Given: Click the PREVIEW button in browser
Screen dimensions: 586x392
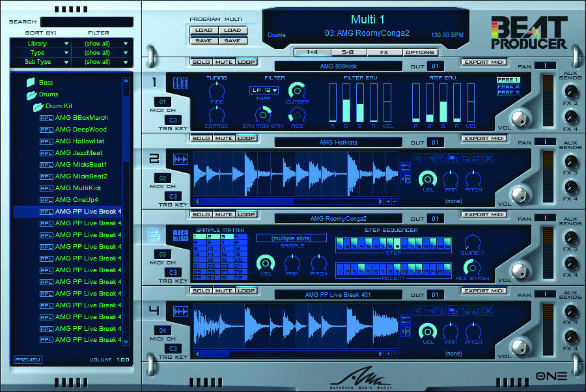Looking at the screenshot, I should [27, 359].
